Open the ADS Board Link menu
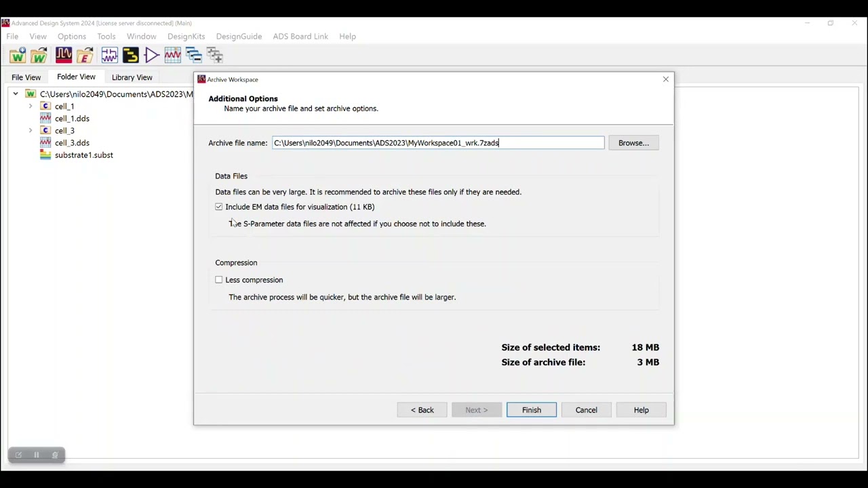Screen dimensions: 868x488 [300, 37]
